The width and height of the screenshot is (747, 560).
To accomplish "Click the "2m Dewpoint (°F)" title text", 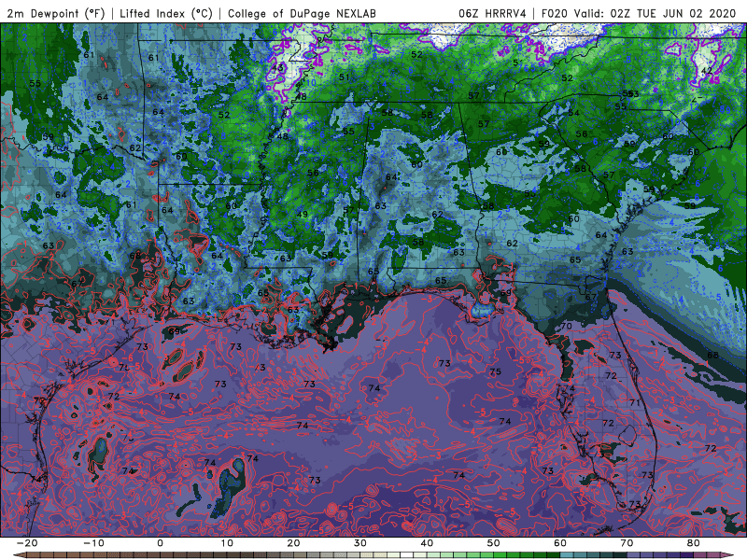I will coord(56,13).
